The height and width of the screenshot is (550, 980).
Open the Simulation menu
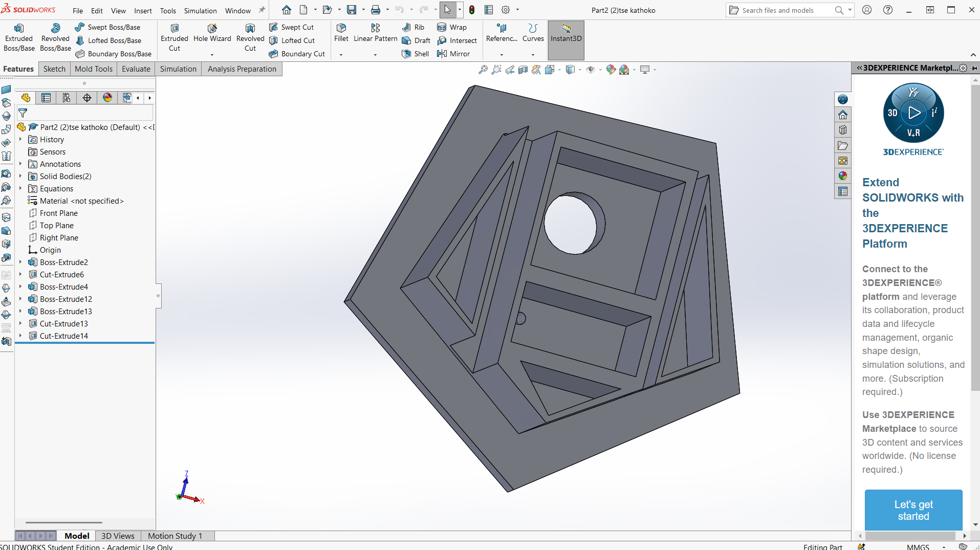tap(200, 10)
